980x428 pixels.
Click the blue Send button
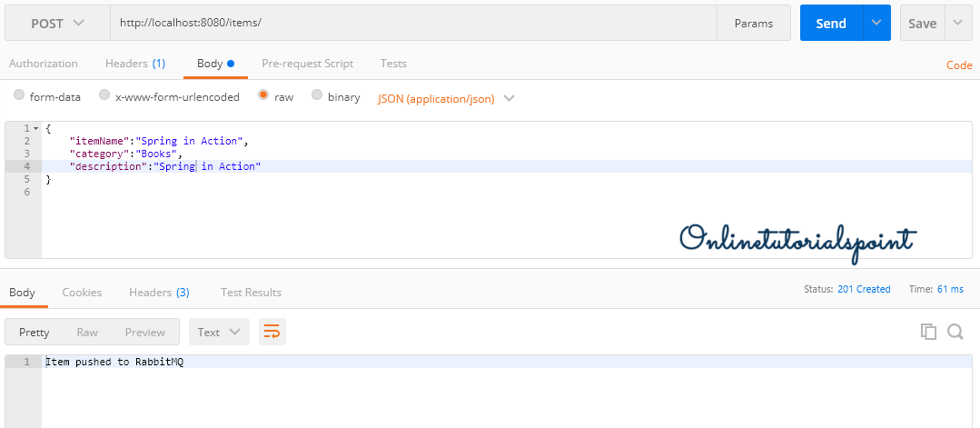(x=830, y=24)
